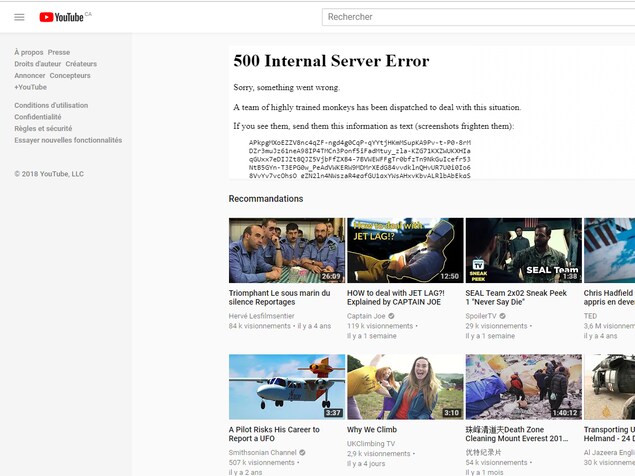Viewport: 635px width, 476px height.
Task: Click title HOW to deal with JET LAG
Action: click(x=396, y=297)
